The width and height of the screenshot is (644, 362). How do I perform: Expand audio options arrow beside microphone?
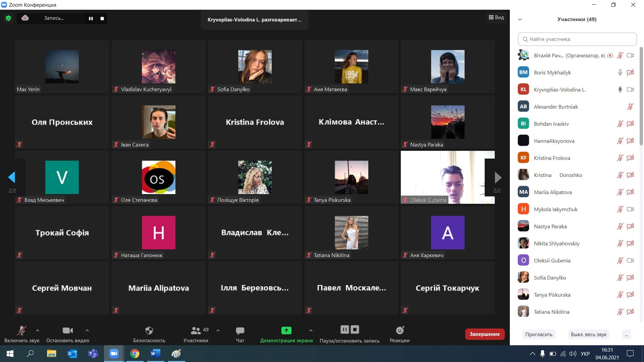(38, 330)
